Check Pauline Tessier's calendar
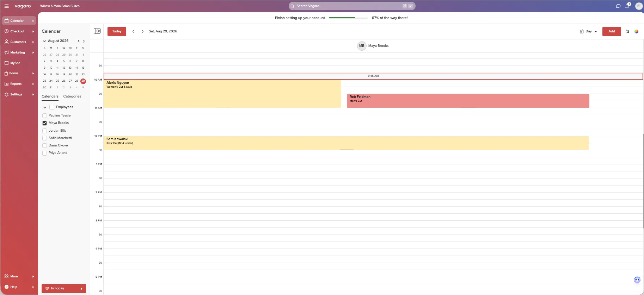Image resolution: width=644 pixels, height=295 pixels. click(44, 115)
